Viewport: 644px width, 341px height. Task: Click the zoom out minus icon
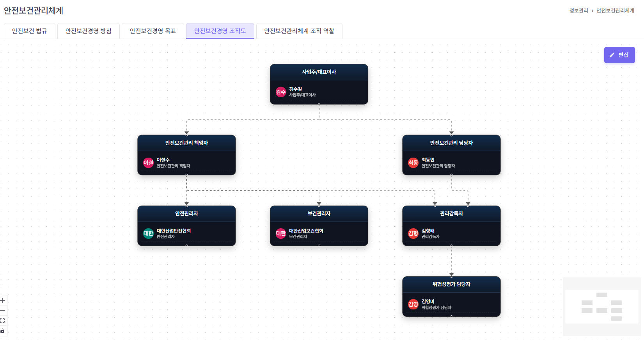tap(3, 311)
